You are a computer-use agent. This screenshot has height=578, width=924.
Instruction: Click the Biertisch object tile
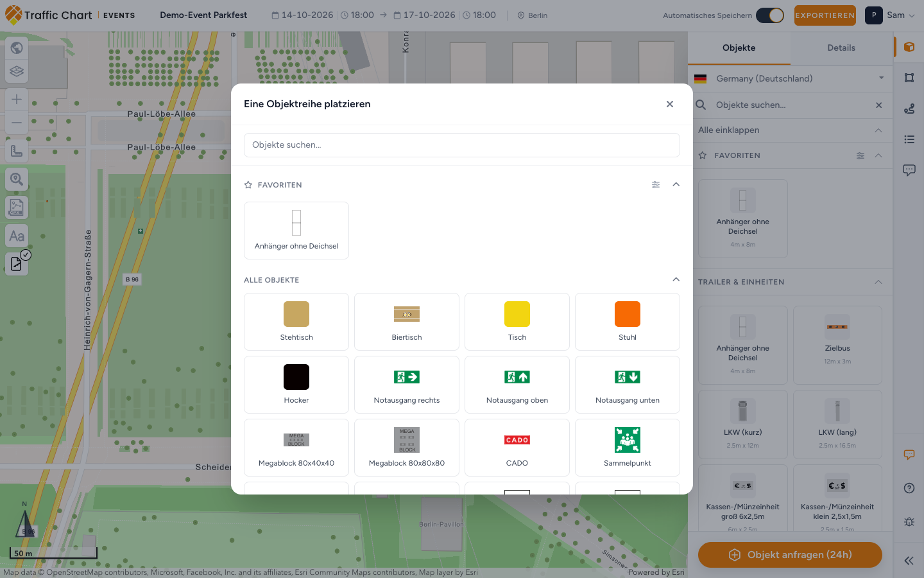tap(407, 322)
